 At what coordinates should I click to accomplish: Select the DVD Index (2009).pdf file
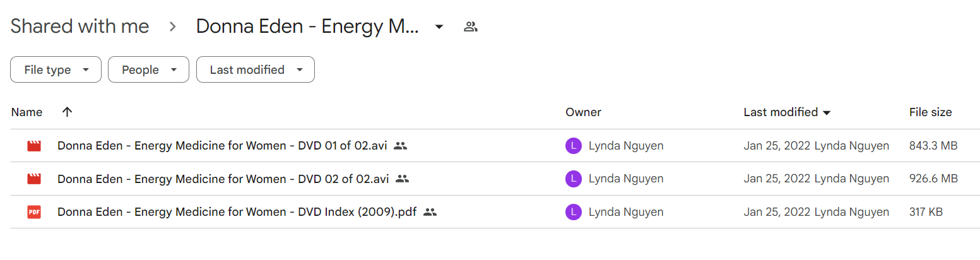coord(495,212)
